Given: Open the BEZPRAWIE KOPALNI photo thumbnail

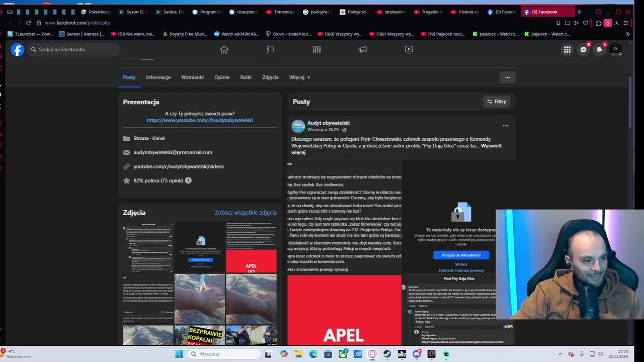Looking at the screenshot, I should tap(199, 335).
